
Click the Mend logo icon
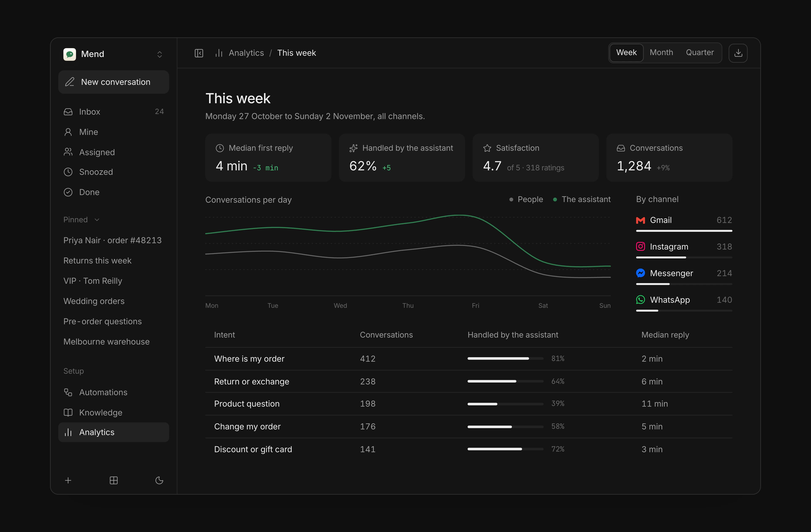coord(69,54)
